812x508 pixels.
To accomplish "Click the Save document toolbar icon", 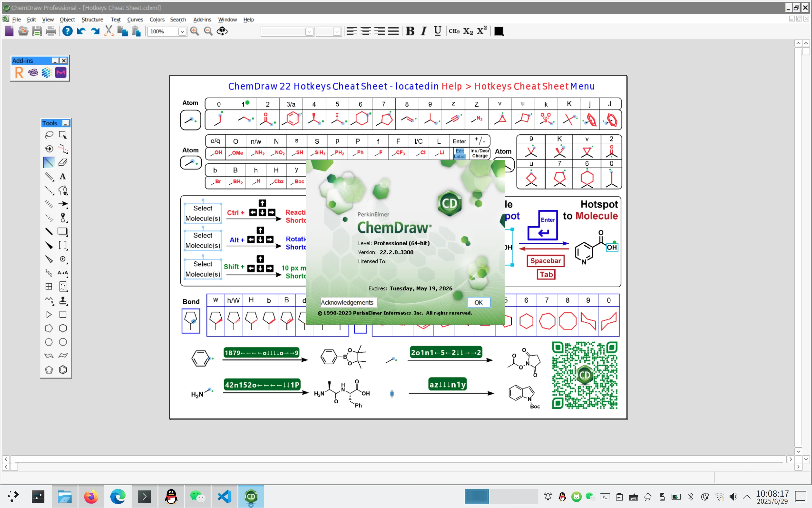I will (x=37, y=31).
